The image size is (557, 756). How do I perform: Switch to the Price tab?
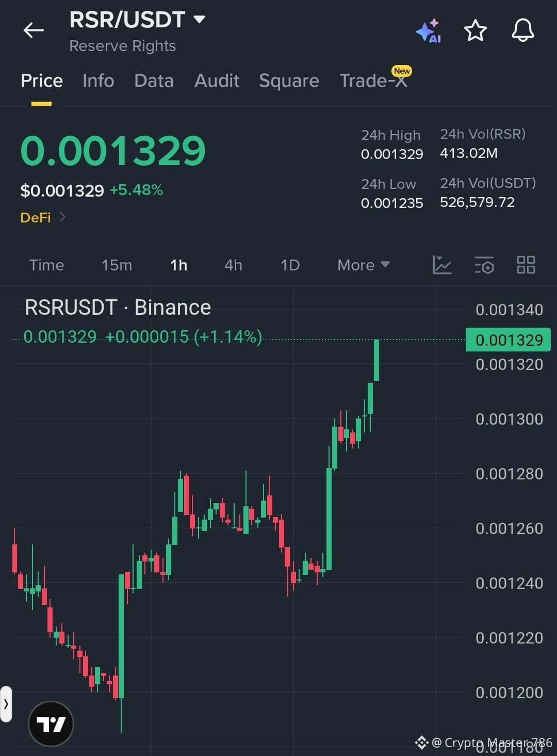pos(42,81)
